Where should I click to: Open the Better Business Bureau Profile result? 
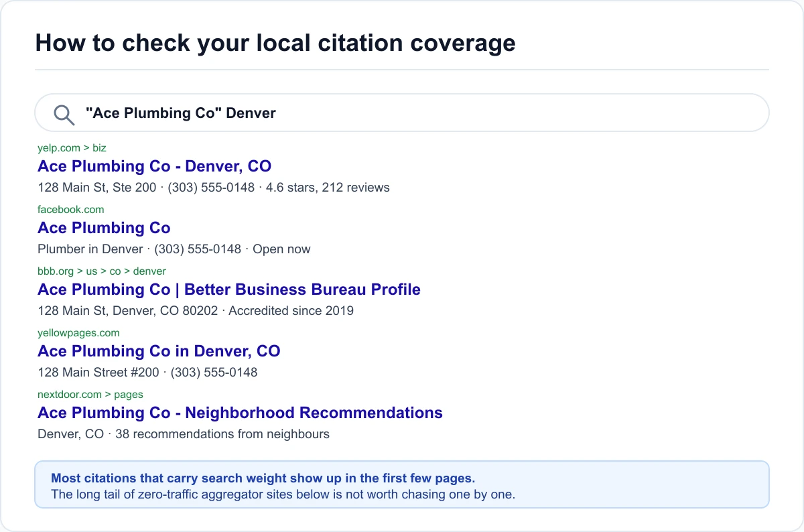tap(229, 289)
